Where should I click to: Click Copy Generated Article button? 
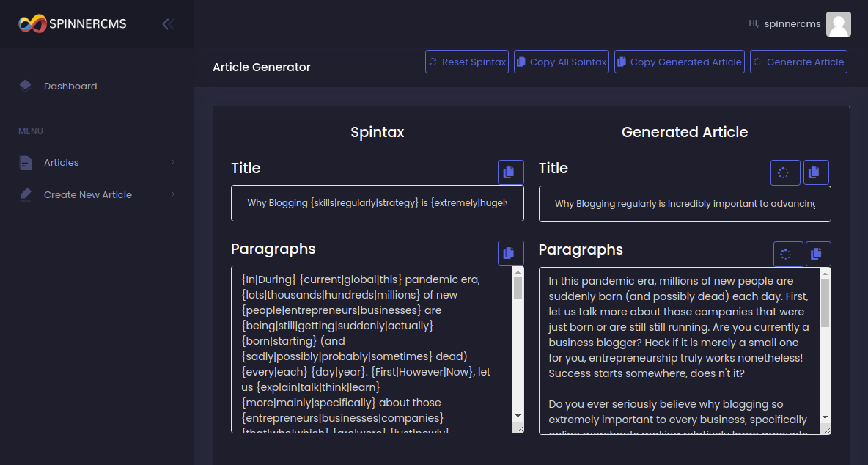(x=679, y=62)
